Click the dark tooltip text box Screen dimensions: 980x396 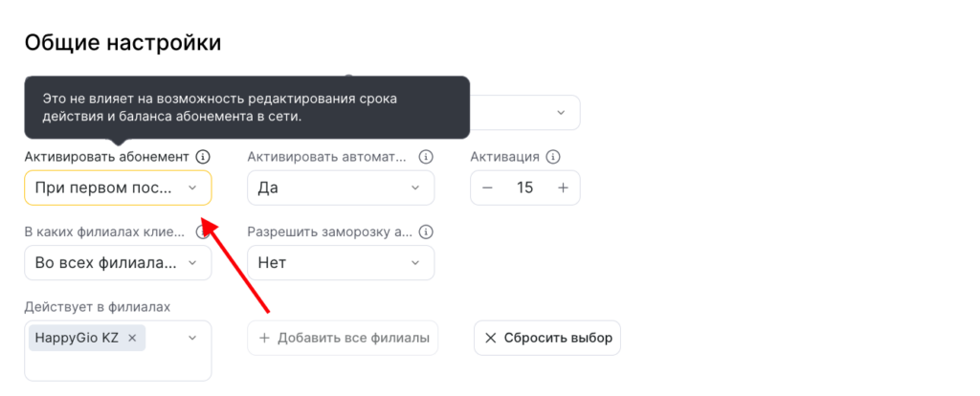coord(247,107)
